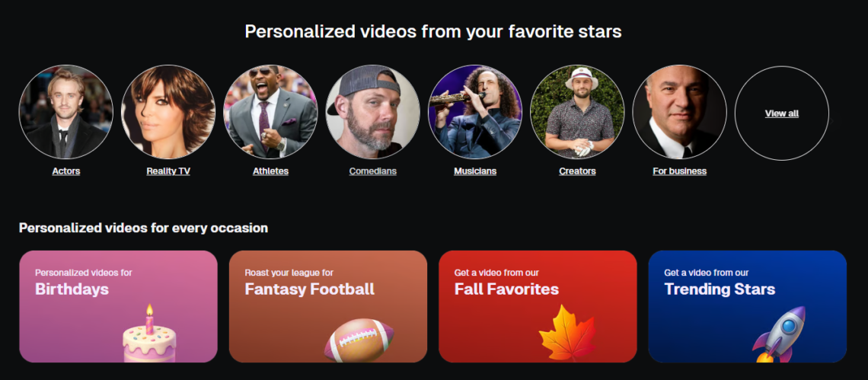This screenshot has height=380, width=868.
Task: Click the rocket ship icon
Action: click(x=779, y=334)
